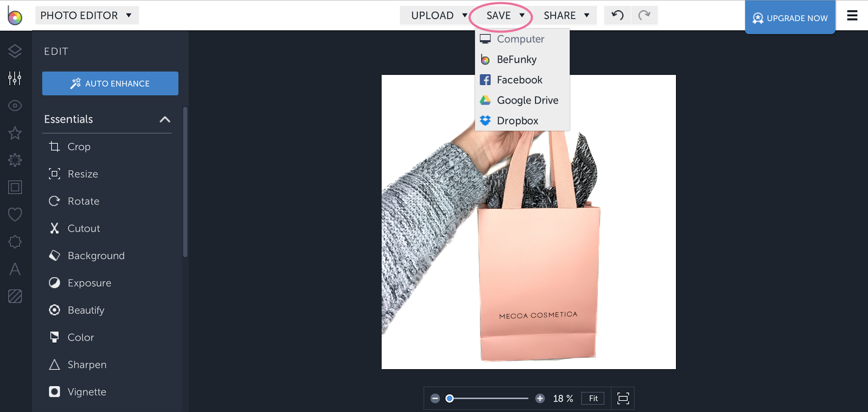Click the Upgrade Now button

point(790,18)
